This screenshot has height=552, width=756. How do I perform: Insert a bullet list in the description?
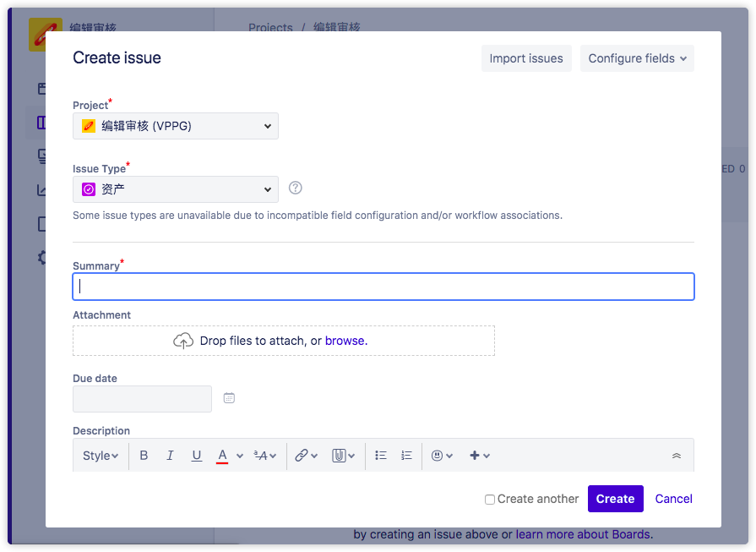coord(381,455)
